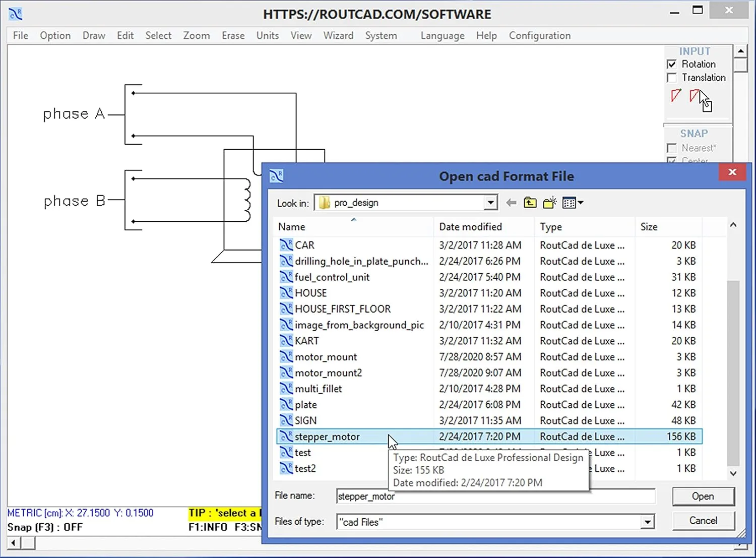The image size is (756, 558).
Task: Click the stepper_motor file icon
Action: coord(287,437)
